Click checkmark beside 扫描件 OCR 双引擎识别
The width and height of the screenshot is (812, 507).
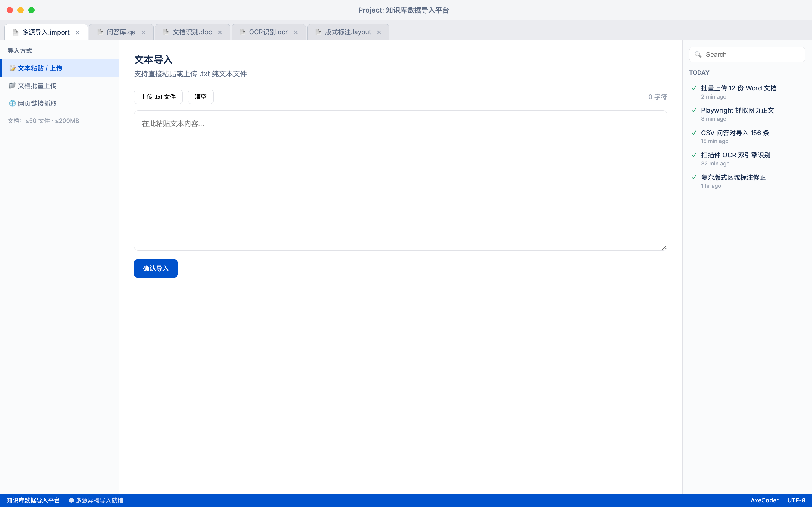pyautogui.click(x=694, y=155)
